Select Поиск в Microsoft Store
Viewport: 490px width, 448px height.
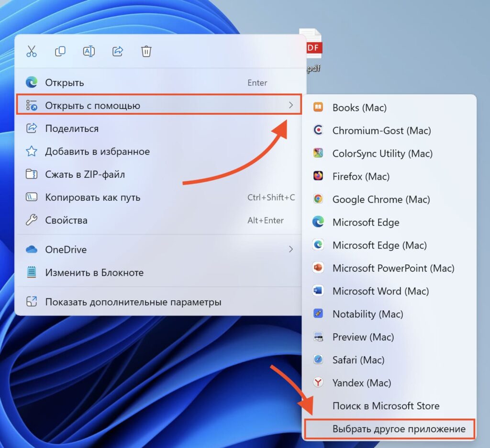point(389,406)
